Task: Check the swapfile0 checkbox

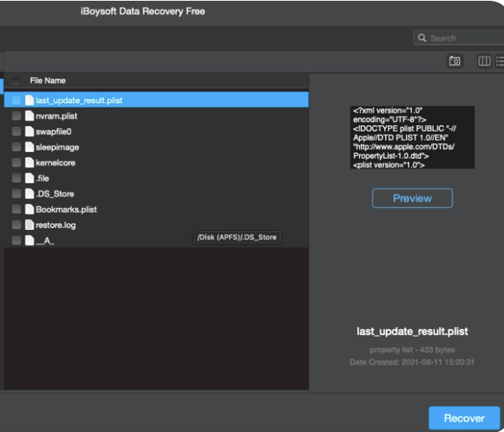Action: 16,131
